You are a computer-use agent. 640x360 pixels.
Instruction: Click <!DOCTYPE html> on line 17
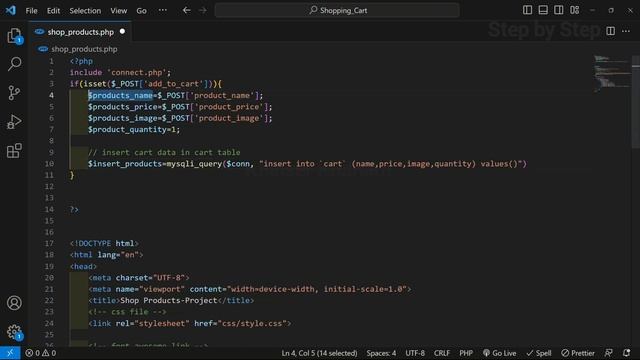pos(104,243)
